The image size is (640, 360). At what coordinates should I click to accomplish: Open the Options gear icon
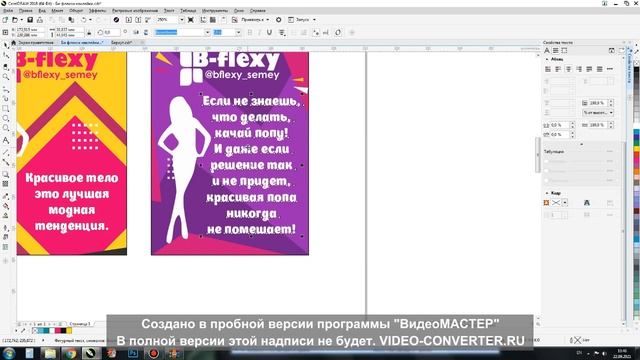coord(279,20)
